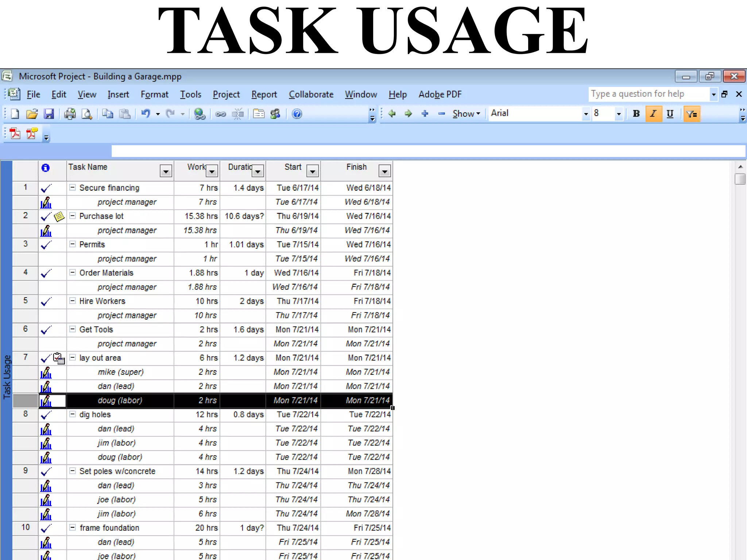Image resolution: width=747 pixels, height=560 pixels.
Task: Click the Outdent green left arrow
Action: click(x=392, y=114)
